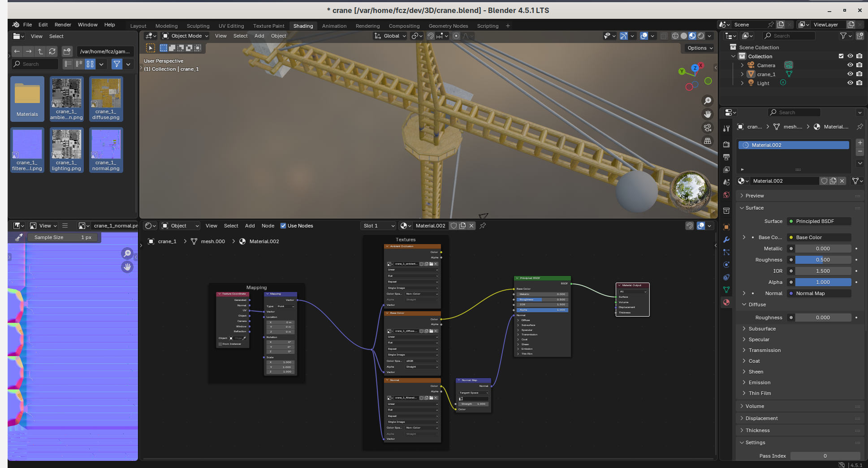Switch viewport shading to wireframe
Screen dimensions: 868x468
(675, 36)
